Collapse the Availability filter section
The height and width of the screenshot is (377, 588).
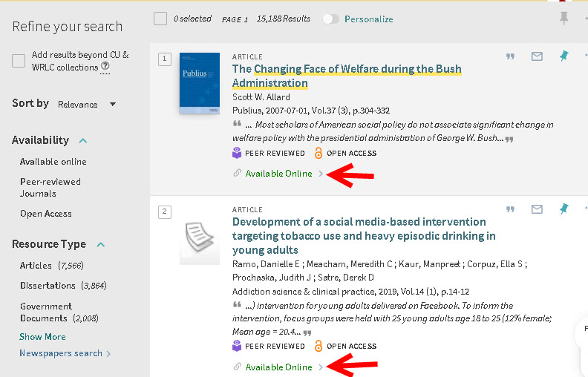pos(83,141)
